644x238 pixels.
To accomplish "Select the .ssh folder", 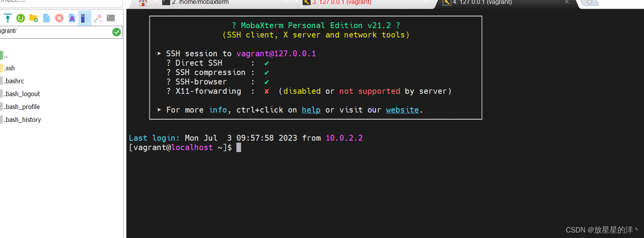I will 9,68.
